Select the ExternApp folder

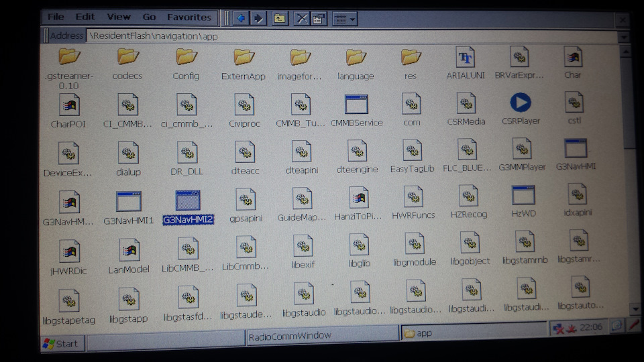click(x=243, y=65)
